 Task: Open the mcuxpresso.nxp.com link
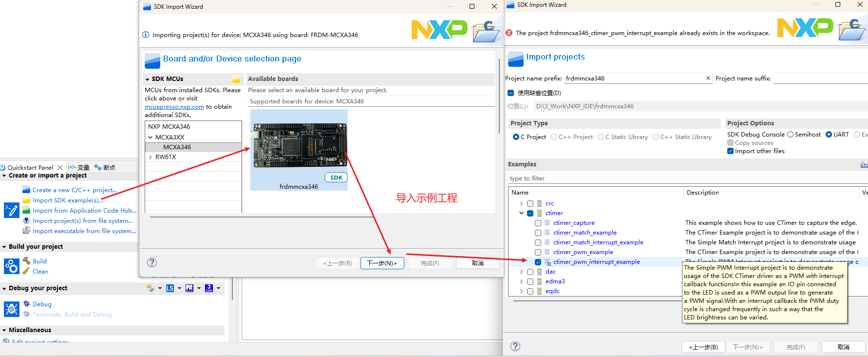coord(174,107)
